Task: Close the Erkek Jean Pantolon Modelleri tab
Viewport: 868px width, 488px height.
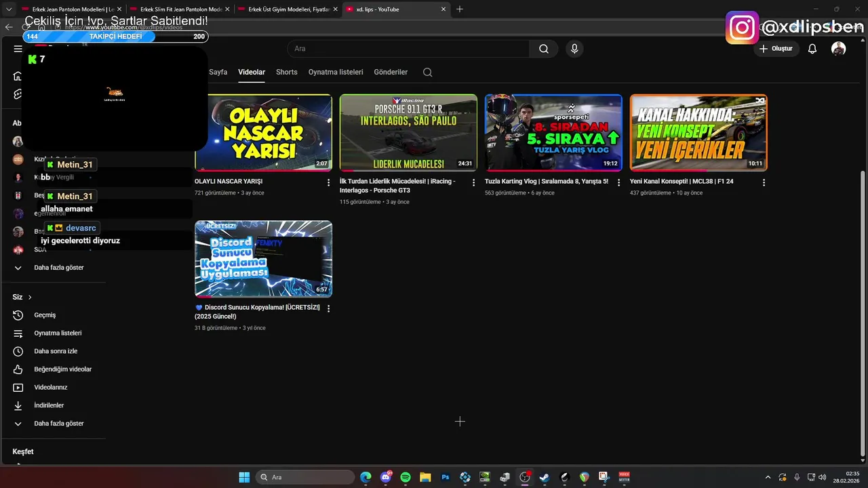Action: (x=119, y=9)
